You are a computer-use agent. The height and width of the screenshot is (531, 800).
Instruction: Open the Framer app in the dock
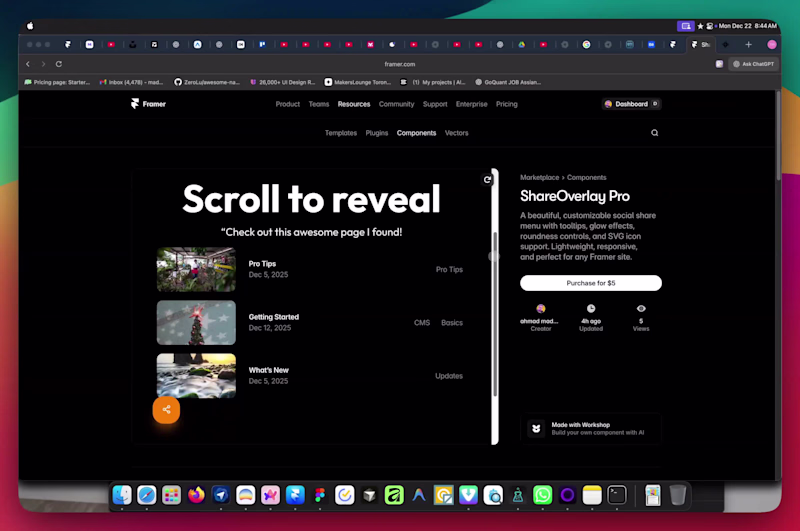[295, 495]
